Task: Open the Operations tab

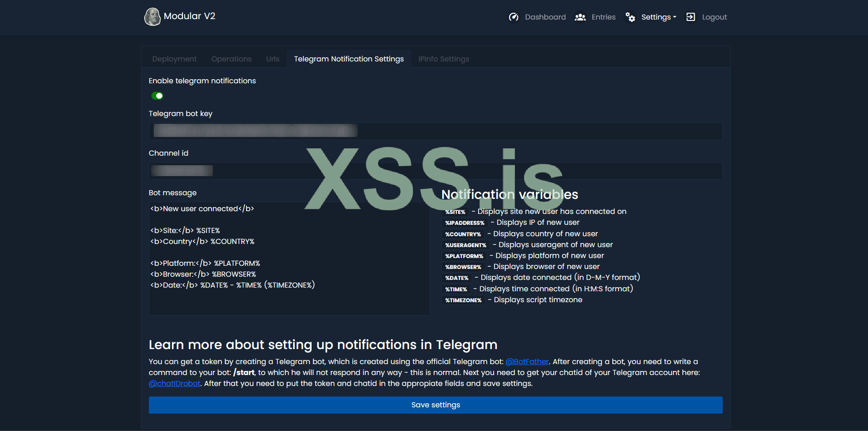Action: pos(231,59)
